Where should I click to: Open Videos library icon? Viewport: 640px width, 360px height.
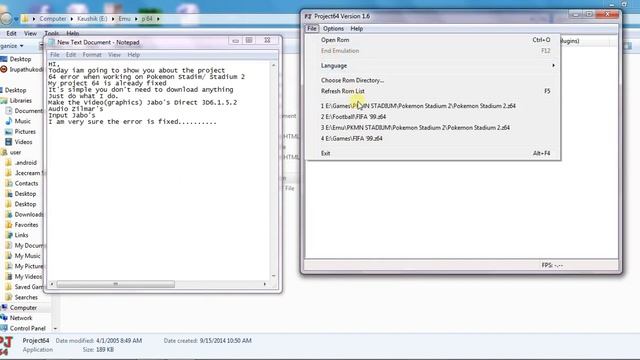(9, 142)
